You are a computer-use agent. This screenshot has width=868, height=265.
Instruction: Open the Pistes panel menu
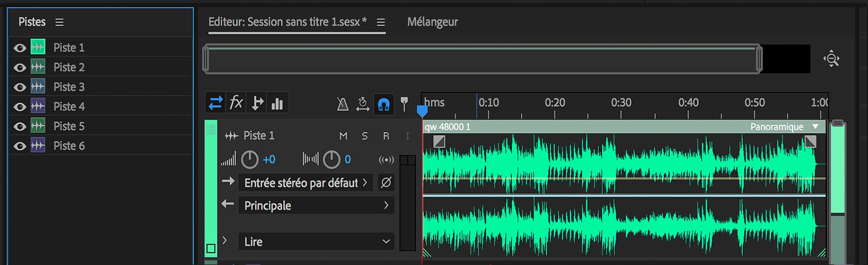point(59,22)
